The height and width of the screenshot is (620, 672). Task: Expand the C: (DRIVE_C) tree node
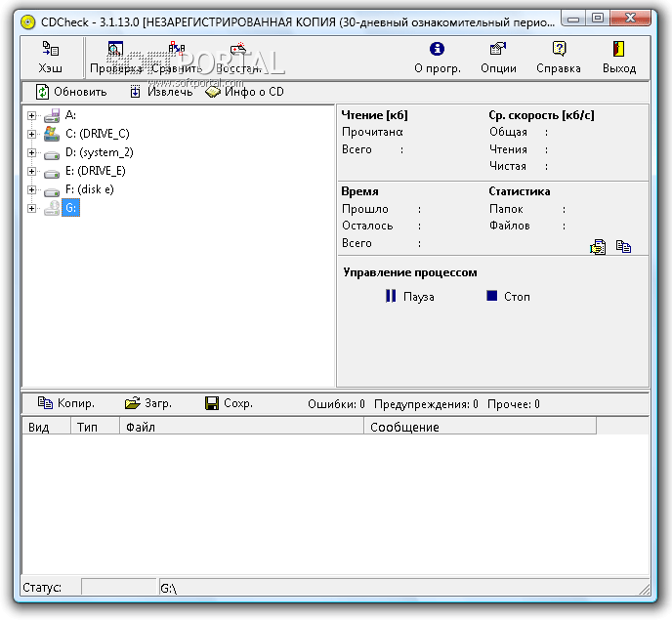[x=32, y=134]
